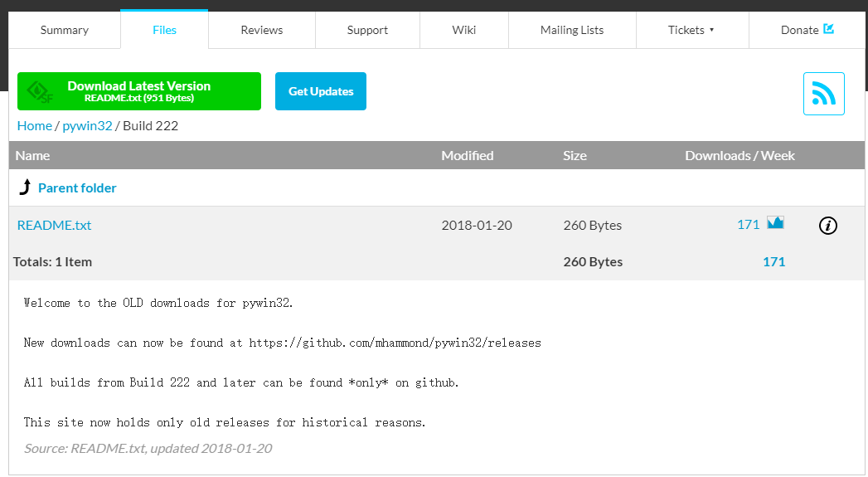Open the Donate tab
This screenshot has height=477, width=868.
807,30
